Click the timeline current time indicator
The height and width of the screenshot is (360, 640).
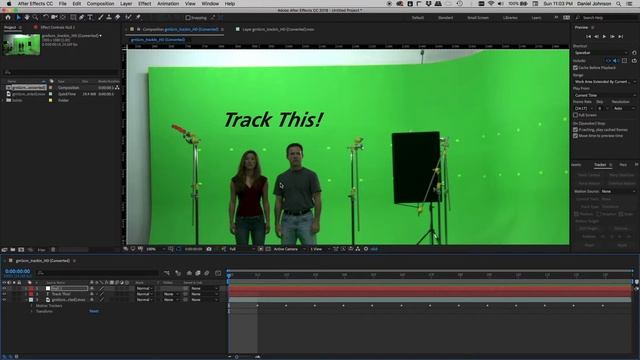[x=229, y=276]
